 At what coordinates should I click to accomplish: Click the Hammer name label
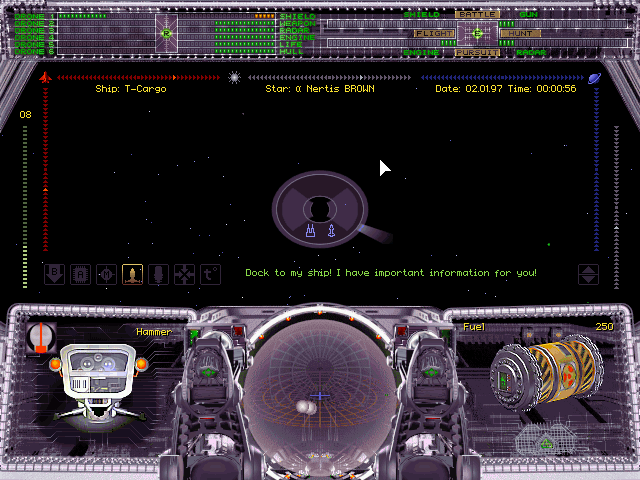pos(154,332)
